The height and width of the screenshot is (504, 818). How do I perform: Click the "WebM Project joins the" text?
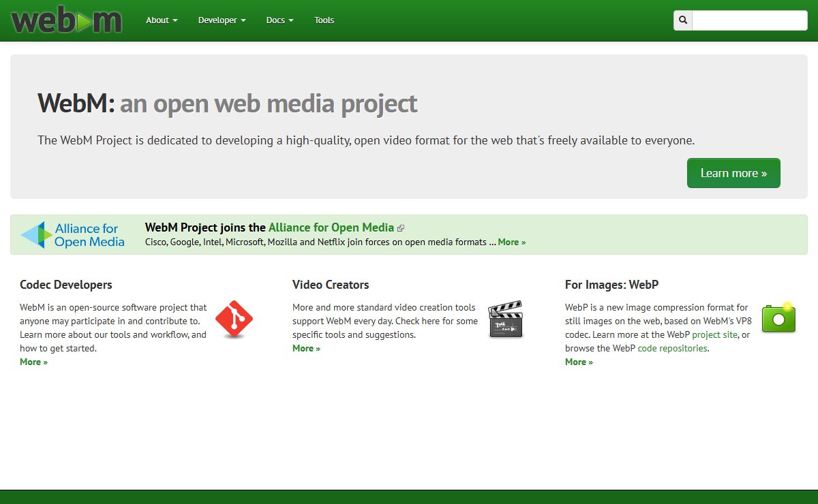(x=205, y=227)
